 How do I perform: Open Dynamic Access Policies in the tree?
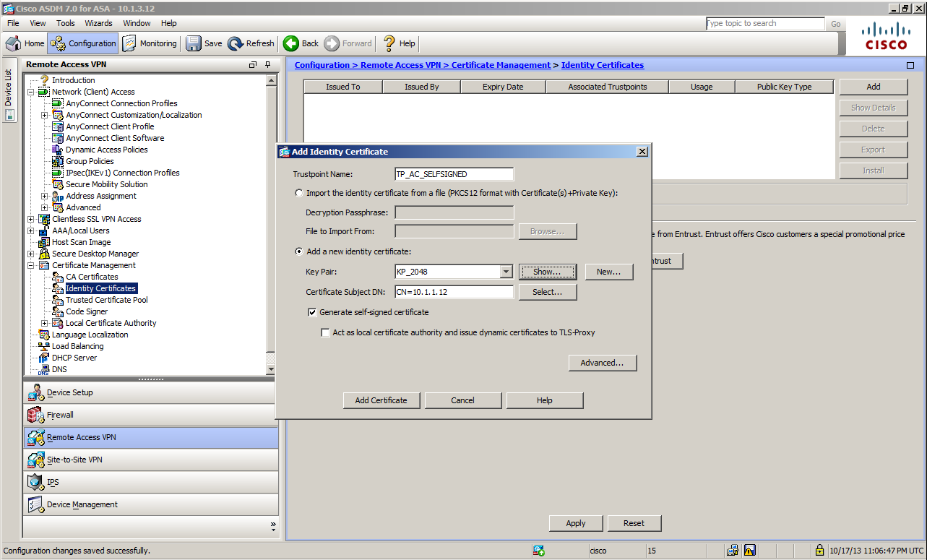tap(107, 150)
